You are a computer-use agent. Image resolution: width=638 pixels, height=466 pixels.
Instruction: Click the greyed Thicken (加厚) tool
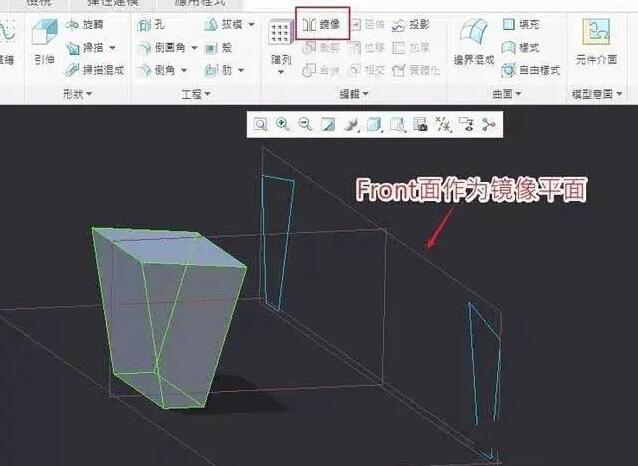(411, 48)
